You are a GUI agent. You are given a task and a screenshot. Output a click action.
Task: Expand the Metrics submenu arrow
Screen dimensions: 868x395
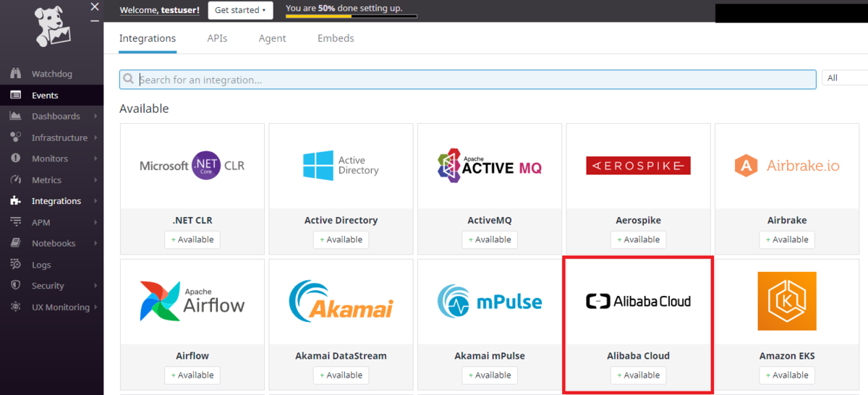click(x=95, y=180)
